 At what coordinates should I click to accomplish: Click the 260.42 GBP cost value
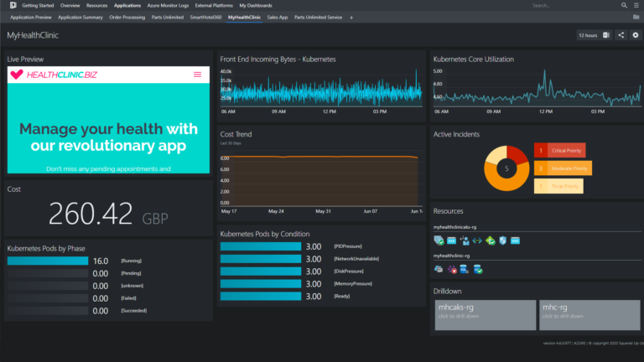tap(108, 214)
